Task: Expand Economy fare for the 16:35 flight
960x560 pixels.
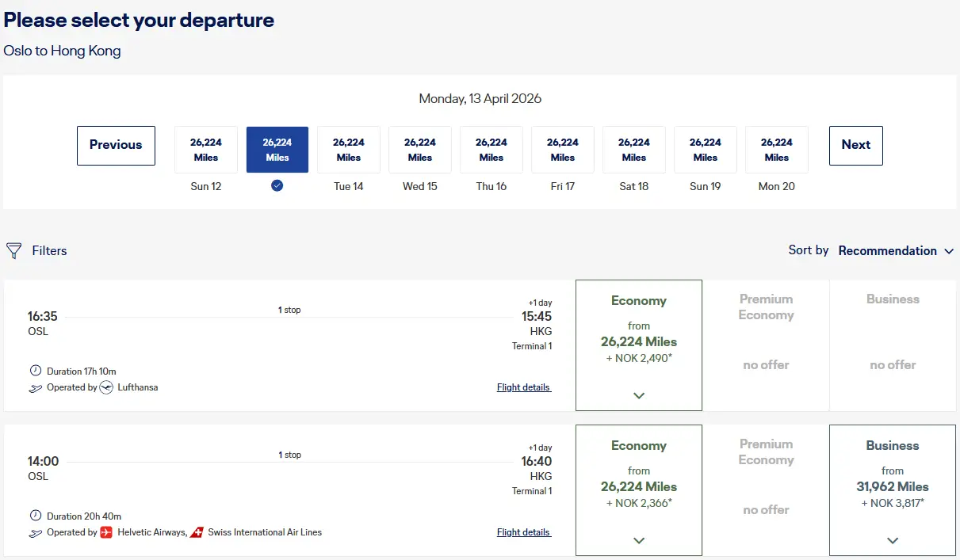Action: [x=639, y=395]
